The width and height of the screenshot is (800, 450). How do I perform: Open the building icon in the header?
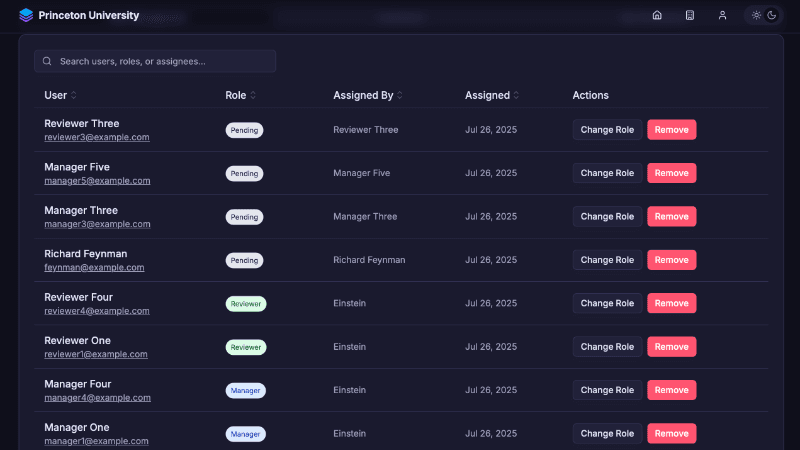tap(689, 15)
